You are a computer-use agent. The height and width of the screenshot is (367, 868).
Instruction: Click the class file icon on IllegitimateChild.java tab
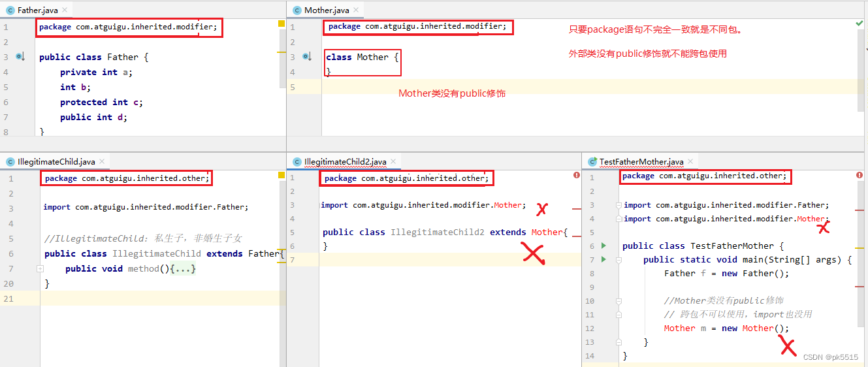click(x=10, y=162)
